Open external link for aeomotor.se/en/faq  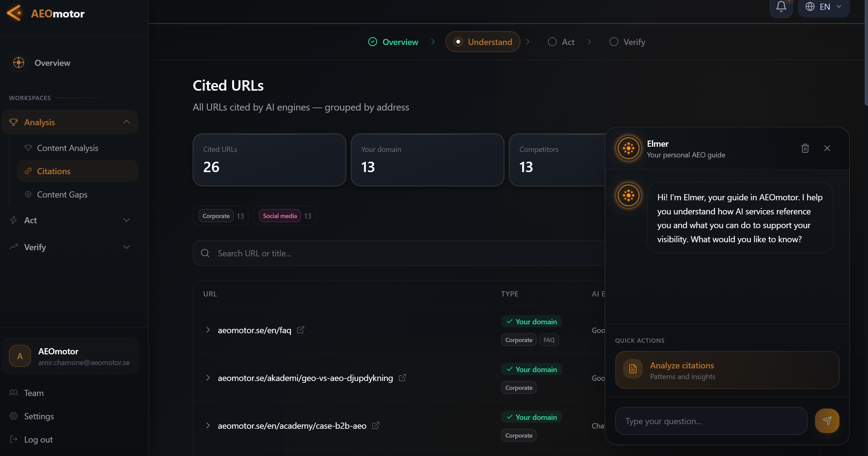click(x=300, y=330)
